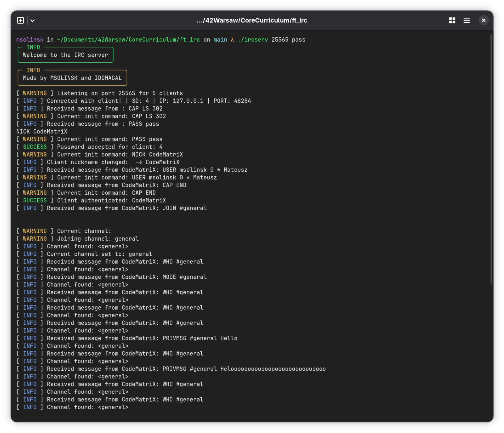Click 'Connected with client!' line
Viewport: 504px width, 433px height.
134,101
